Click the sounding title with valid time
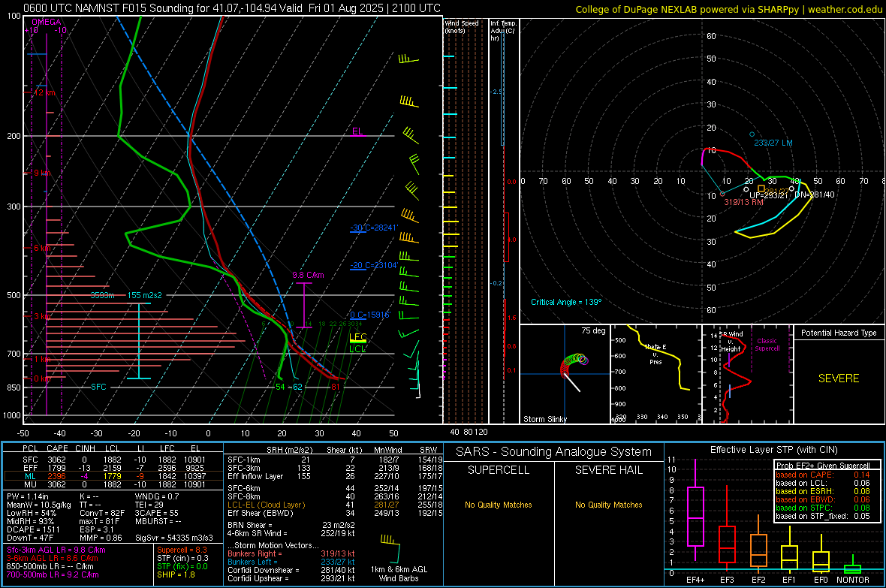 tap(232, 8)
